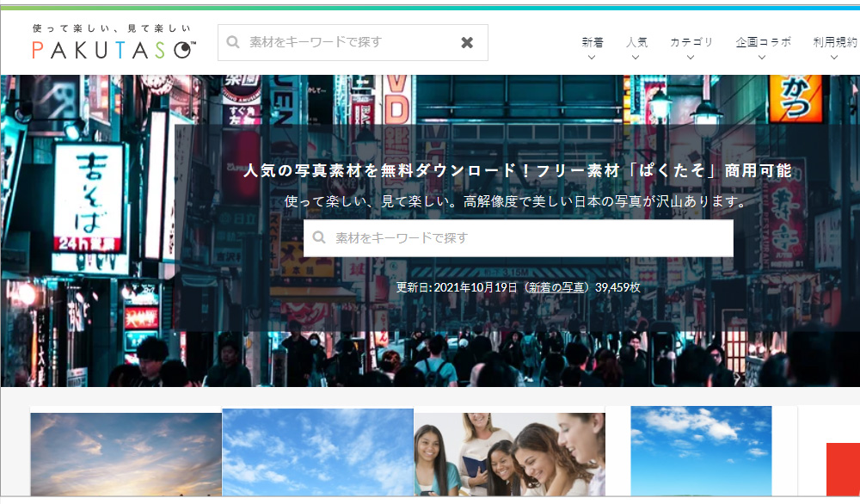
Task: Clear header search with the X icon
Action: (467, 42)
